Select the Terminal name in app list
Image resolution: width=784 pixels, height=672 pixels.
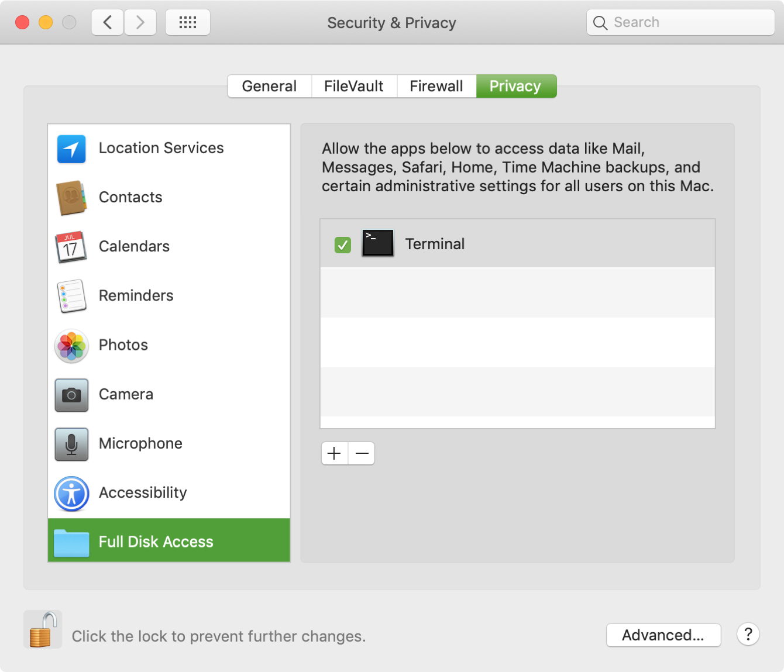coord(435,244)
